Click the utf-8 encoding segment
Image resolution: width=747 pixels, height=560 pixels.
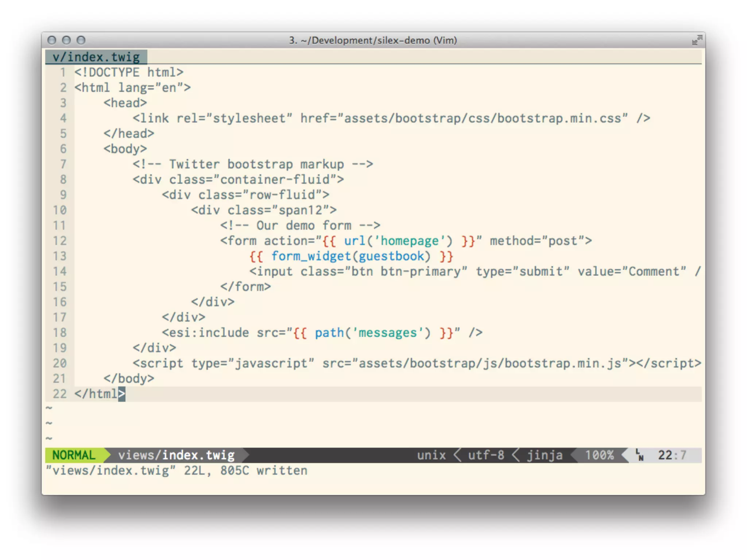(x=486, y=455)
